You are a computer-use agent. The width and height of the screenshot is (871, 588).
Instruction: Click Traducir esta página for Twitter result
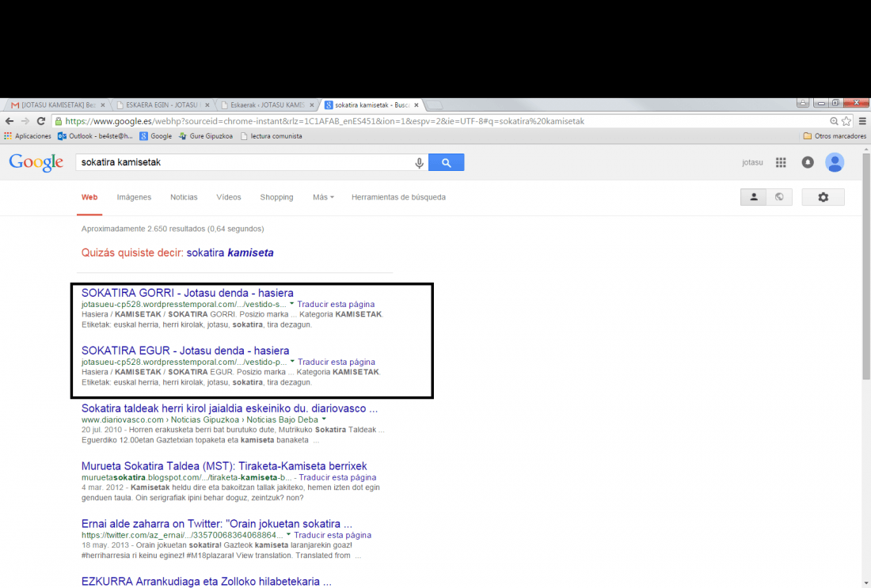333,535
